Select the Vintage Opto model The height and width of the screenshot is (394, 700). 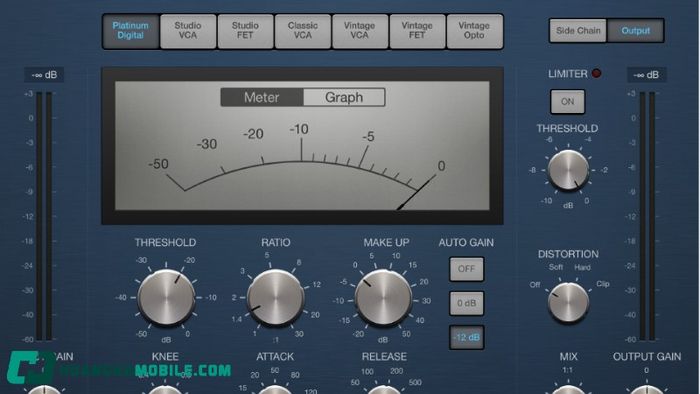[x=475, y=31]
